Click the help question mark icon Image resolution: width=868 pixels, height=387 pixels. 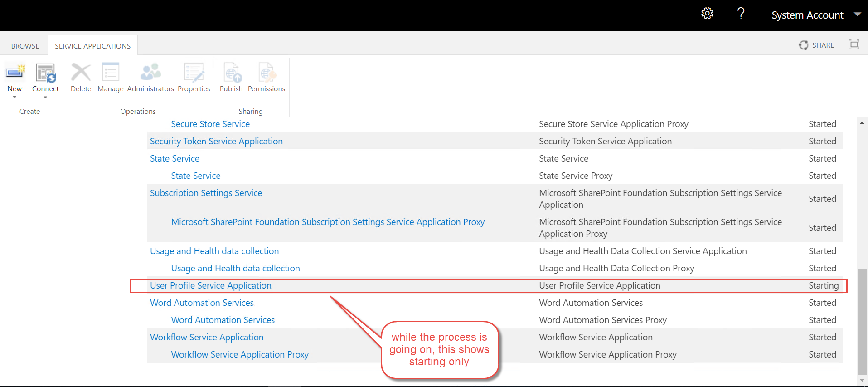pos(741,14)
